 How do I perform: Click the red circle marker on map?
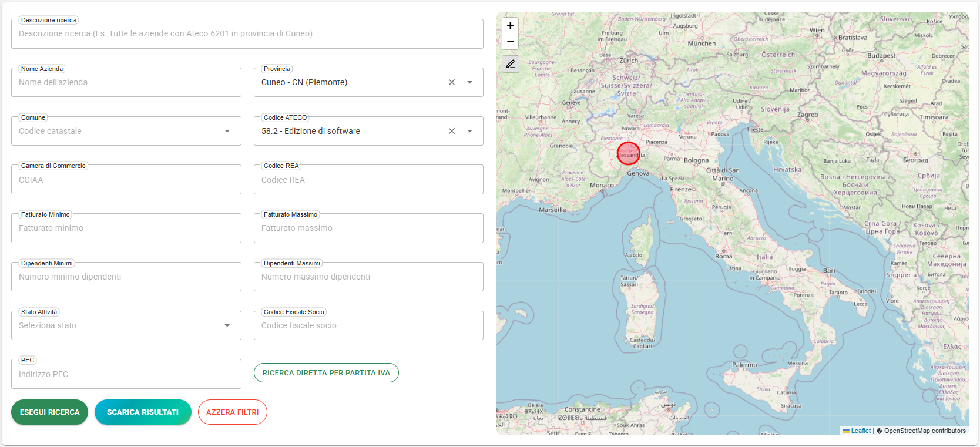pyautogui.click(x=628, y=154)
